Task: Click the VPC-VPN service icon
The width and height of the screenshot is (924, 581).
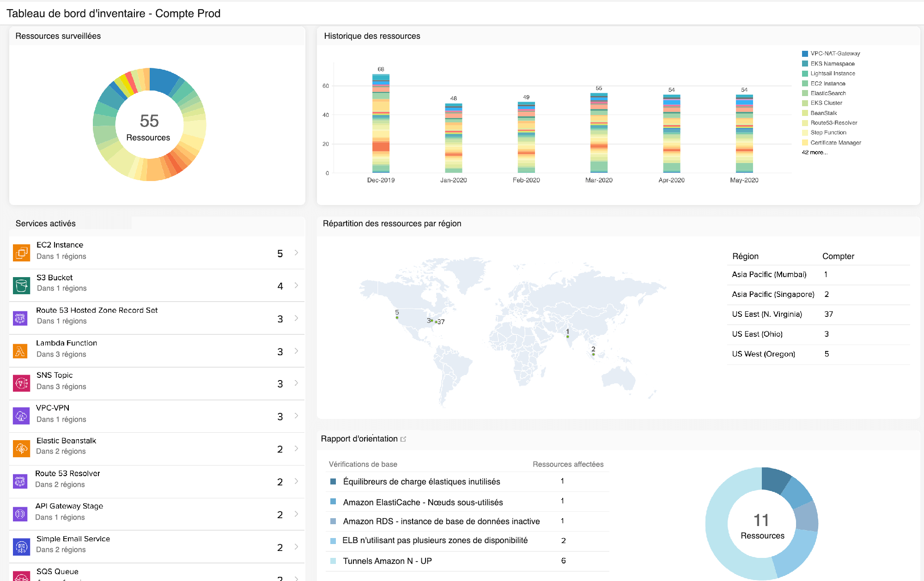Action: (21, 416)
